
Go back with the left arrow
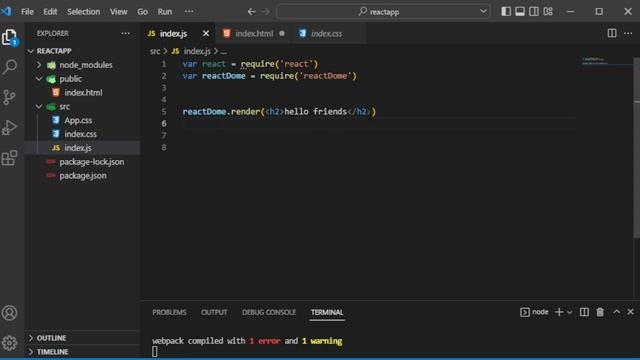(252, 11)
